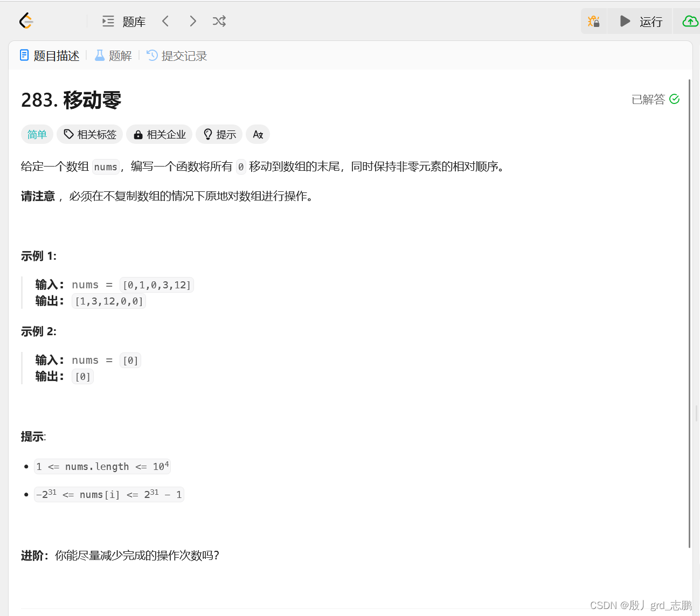This screenshot has height=616, width=700.
Task: Open the 题库 problem list panel
Action: (x=124, y=22)
